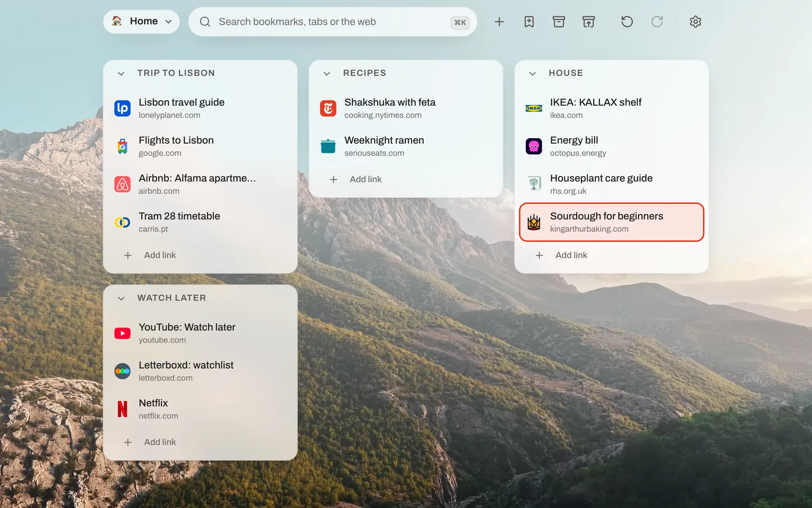Collapse the Watch Later group
This screenshot has width=812, height=508.
(x=121, y=299)
